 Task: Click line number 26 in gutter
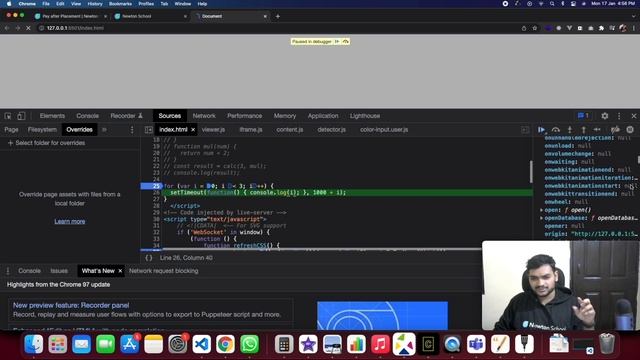coord(156,193)
